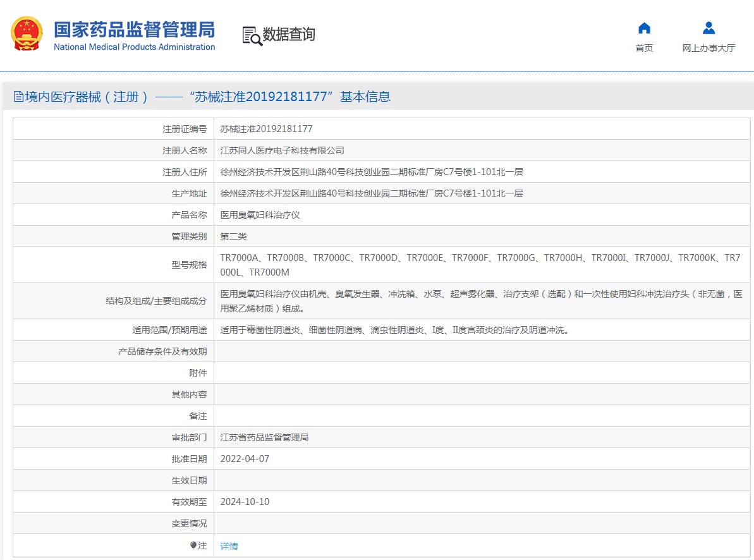Viewport: 754px width, 560px height.
Task: Click the 数据查询 label
Action: point(289,35)
